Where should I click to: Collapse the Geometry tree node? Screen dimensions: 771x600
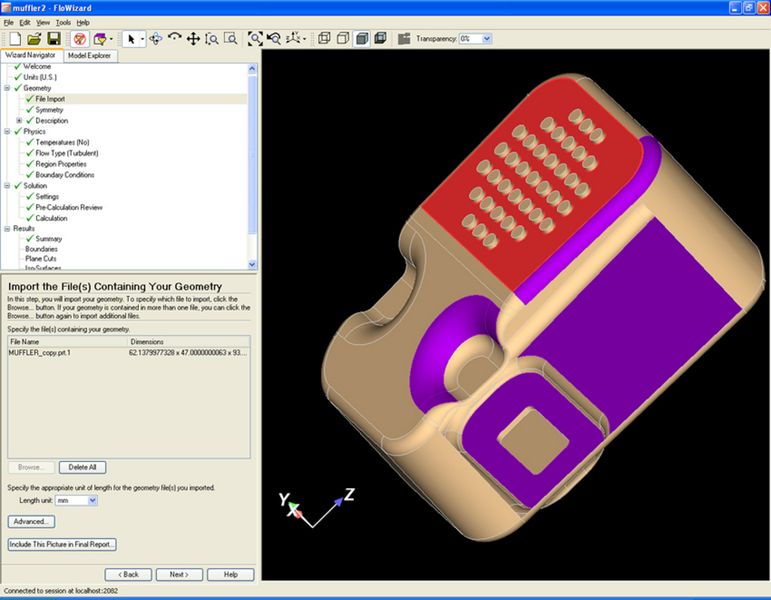pyautogui.click(x=7, y=88)
